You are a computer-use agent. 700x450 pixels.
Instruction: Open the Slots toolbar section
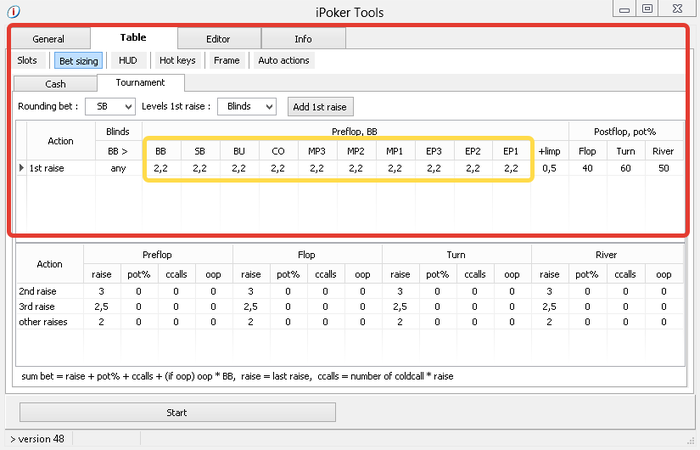pos(27,60)
